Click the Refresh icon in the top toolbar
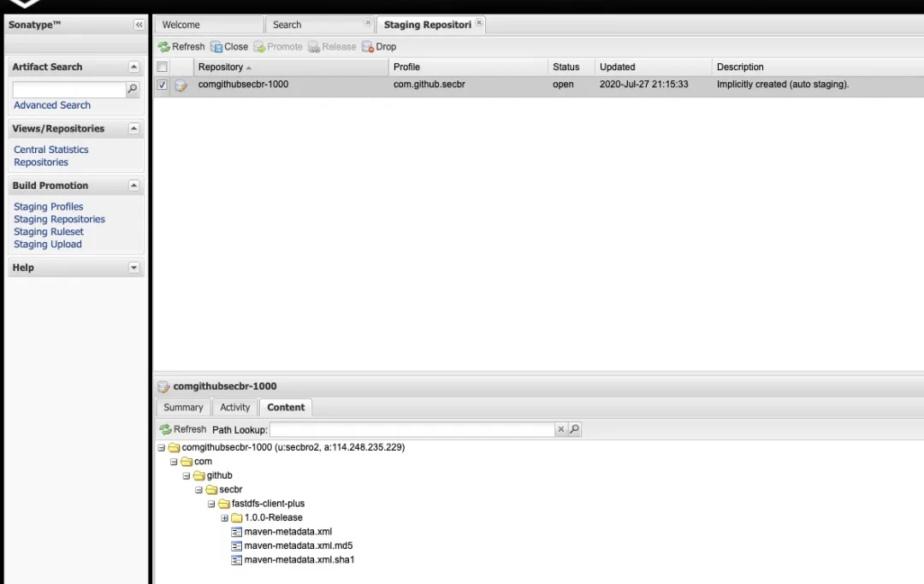The width and height of the screenshot is (924, 584). point(164,47)
